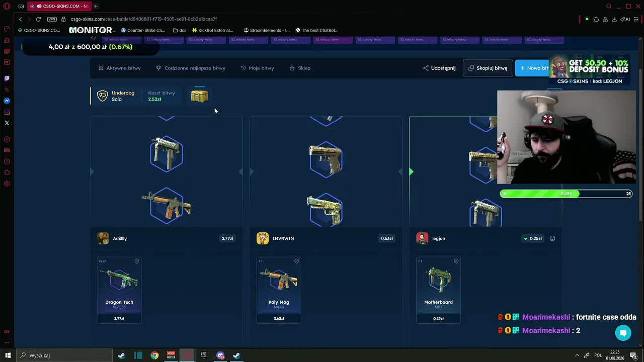Click the deposit bonus banner

589,70
